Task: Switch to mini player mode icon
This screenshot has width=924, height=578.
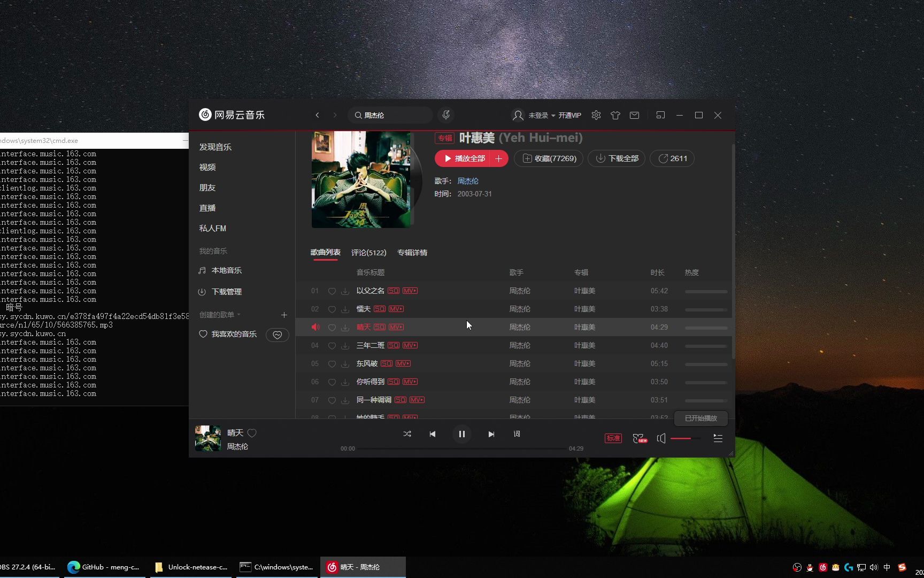Action: coord(660,115)
